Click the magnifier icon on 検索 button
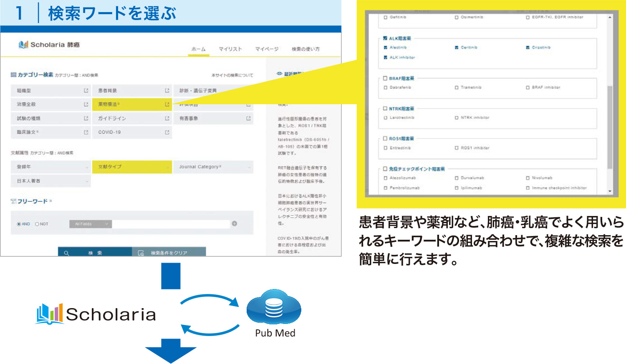Screen dimensions: 626x364 [x=66, y=253]
